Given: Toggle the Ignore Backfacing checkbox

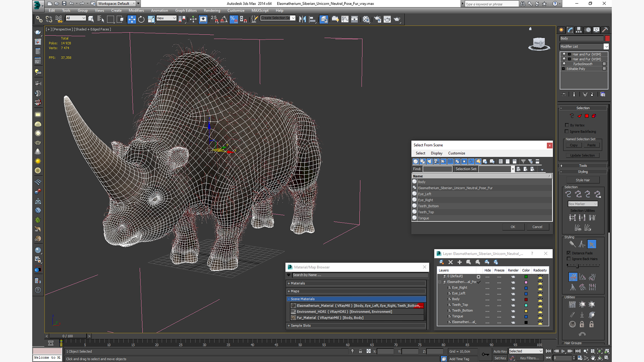Looking at the screenshot, I should [567, 131].
